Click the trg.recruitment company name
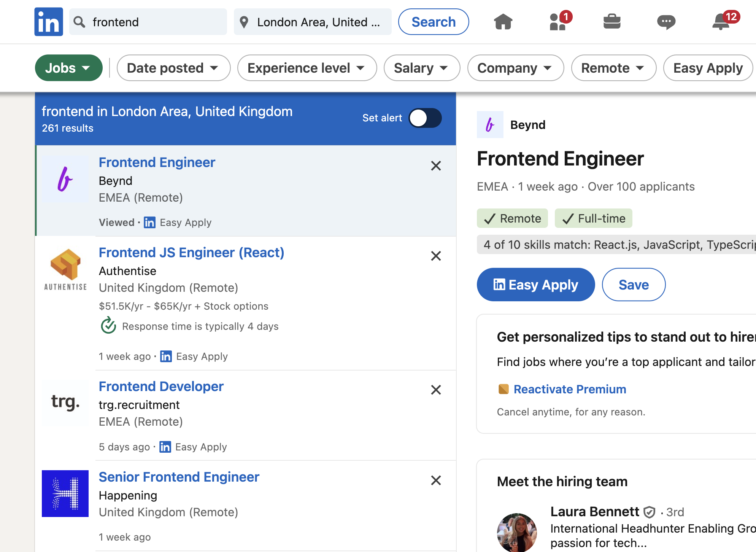Viewport: 756px width, 552px height. [x=139, y=405]
